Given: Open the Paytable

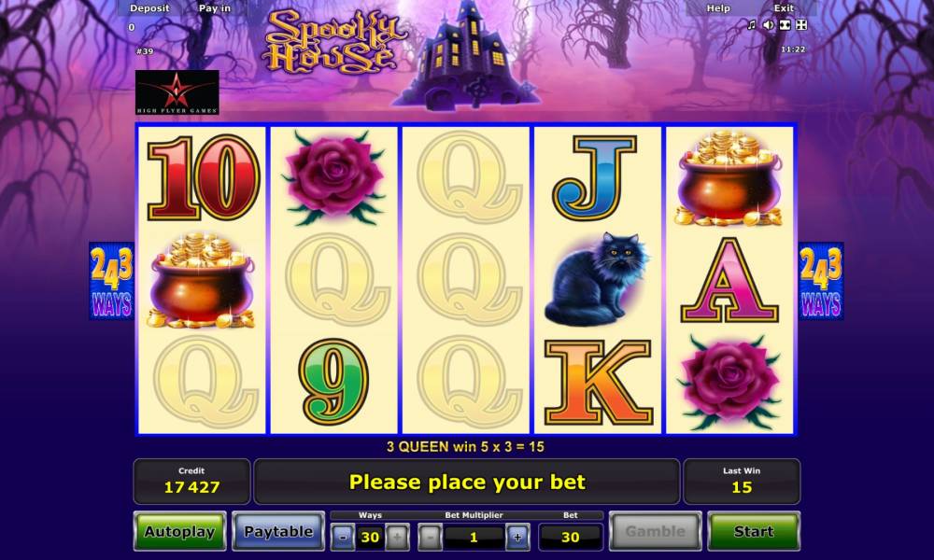Looking at the screenshot, I should tap(278, 531).
